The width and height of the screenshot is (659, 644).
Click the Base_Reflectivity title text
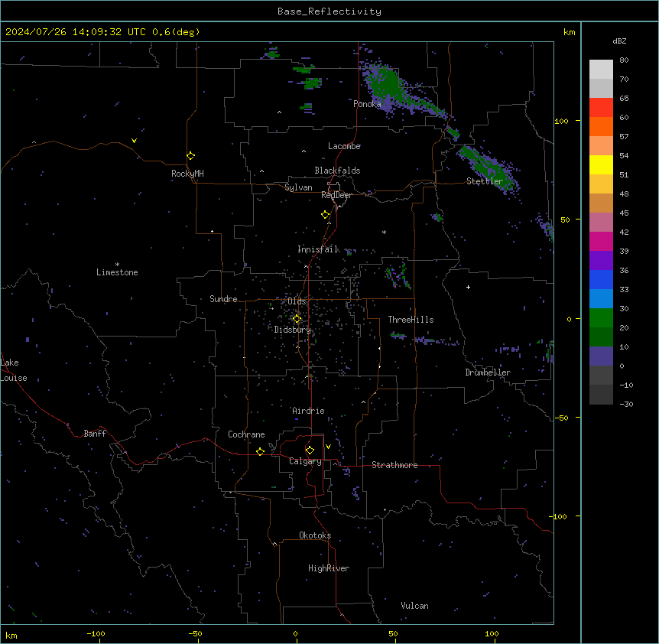[329, 11]
